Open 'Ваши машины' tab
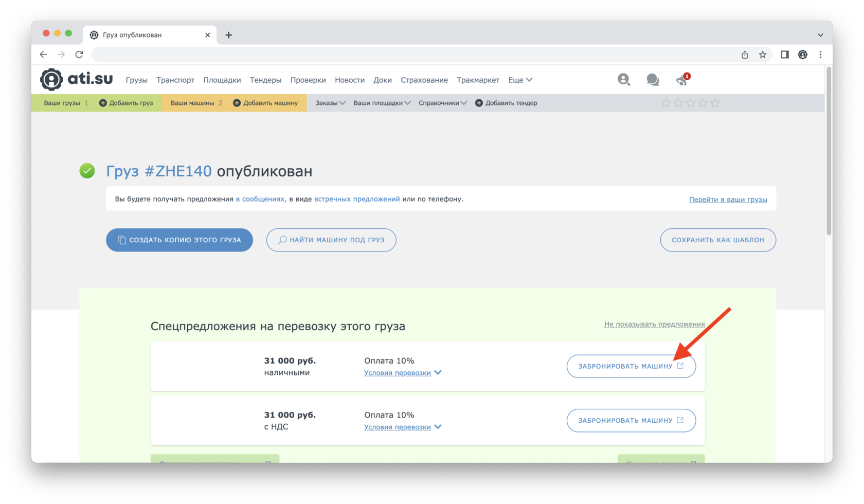Screen dimensions: 864x504 (196, 103)
